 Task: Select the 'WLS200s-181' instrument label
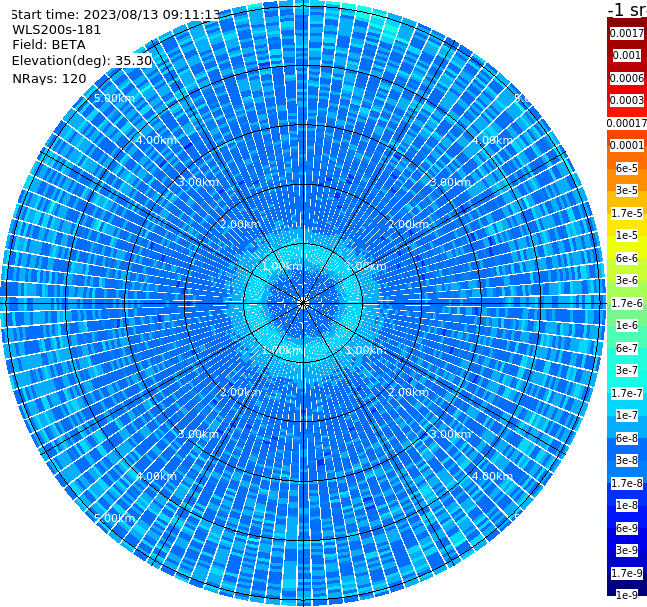click(57, 30)
